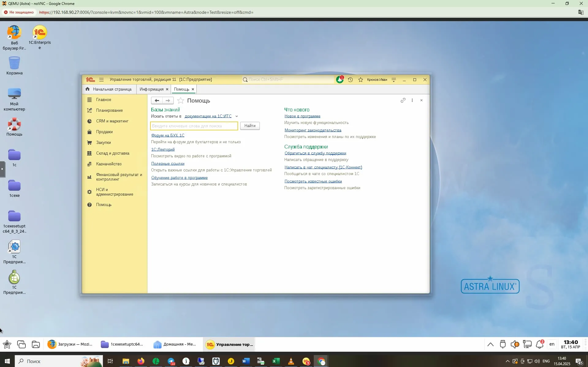Image resolution: width=588 pixels, height=367 pixels.
Task: Close the Помощь form with its inner X
Action: 421,100
